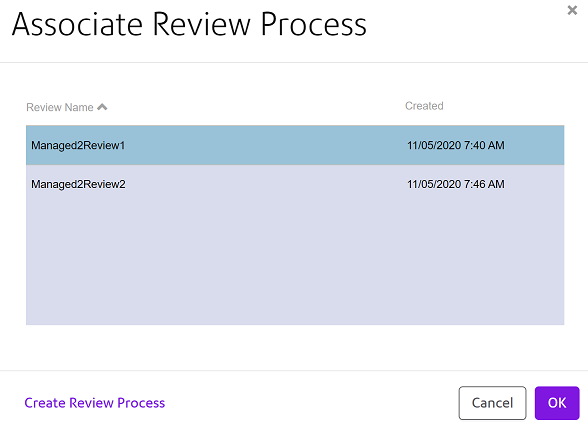Cancel the review association
Viewport: 588px width, 426px height.
coord(492,403)
